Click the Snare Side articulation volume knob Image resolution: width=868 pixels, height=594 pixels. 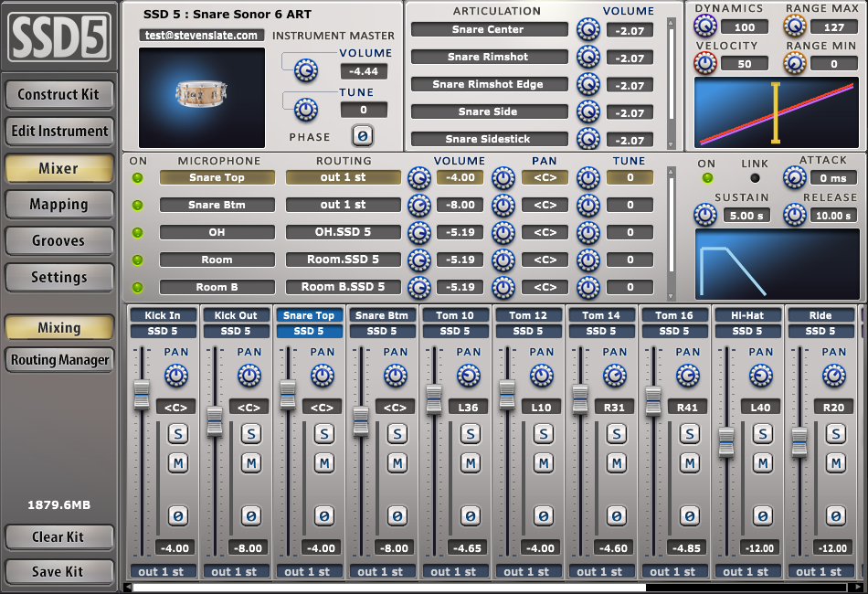click(x=587, y=111)
